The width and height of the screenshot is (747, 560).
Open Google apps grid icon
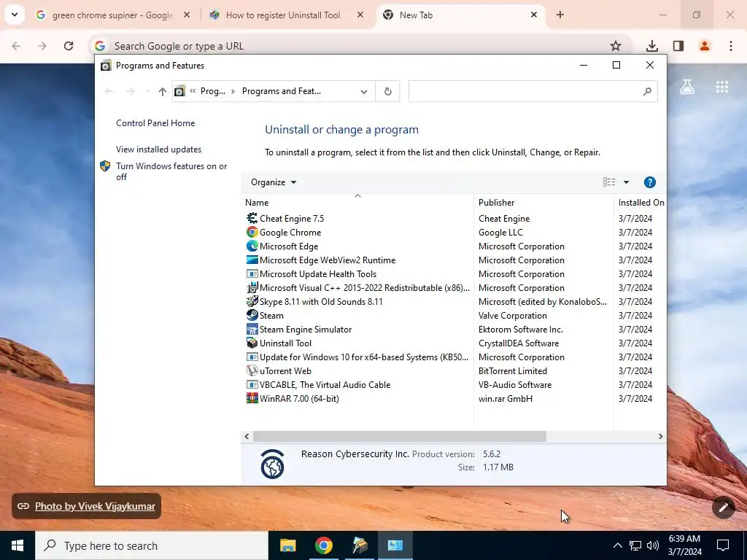click(721, 87)
